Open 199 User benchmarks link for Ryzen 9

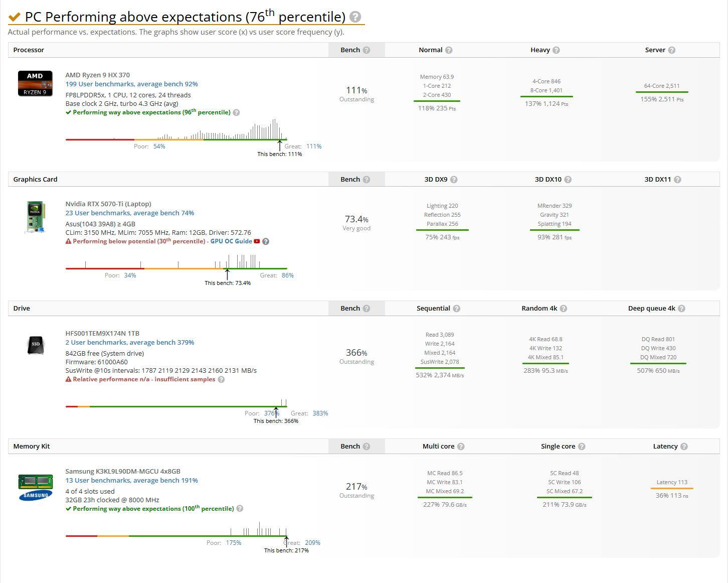[x=131, y=84]
